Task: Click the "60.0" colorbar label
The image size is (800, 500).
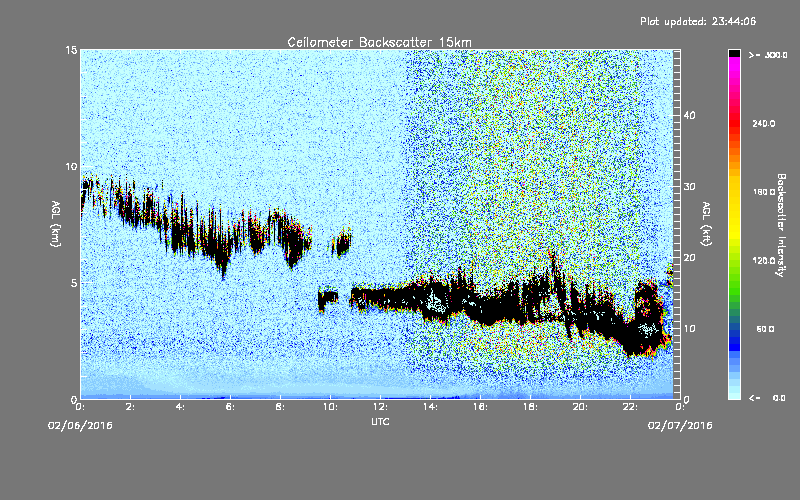Action: [x=765, y=329]
